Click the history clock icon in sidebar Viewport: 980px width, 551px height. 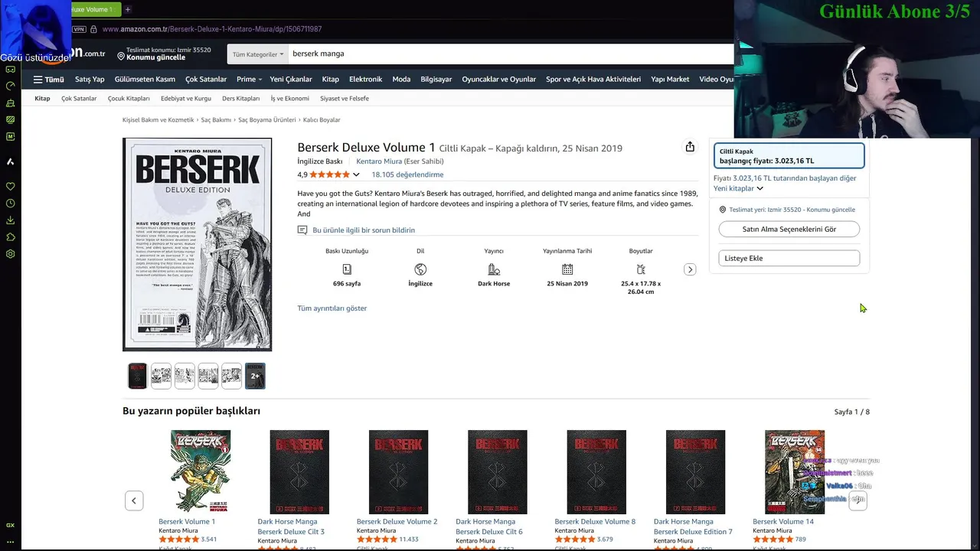point(11,204)
